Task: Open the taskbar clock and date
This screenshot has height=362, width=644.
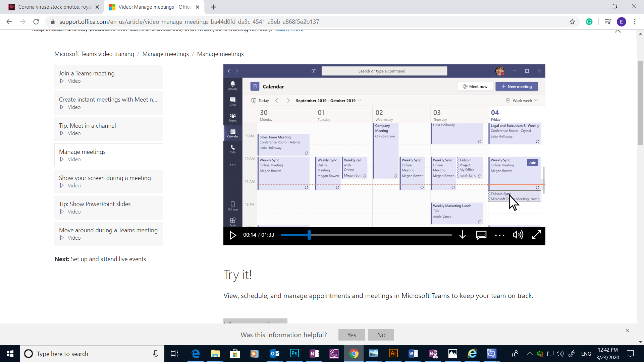Action: 608,354
